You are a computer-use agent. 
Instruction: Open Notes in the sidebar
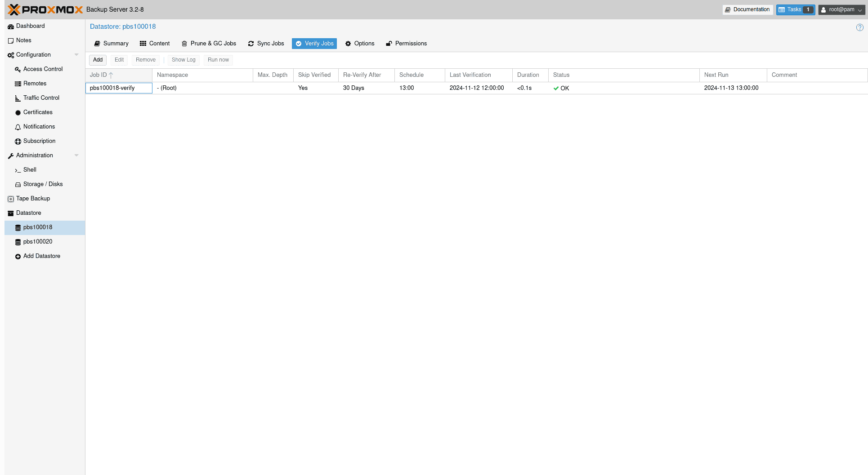[x=23, y=40]
